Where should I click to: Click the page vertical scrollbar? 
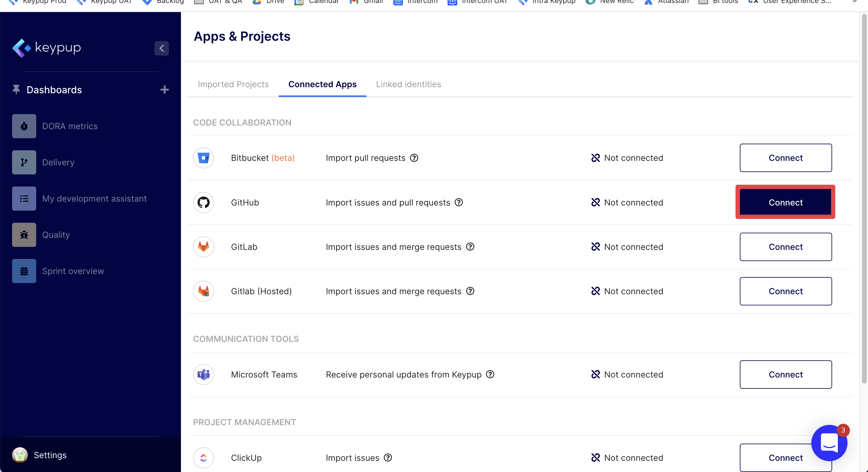864,199
